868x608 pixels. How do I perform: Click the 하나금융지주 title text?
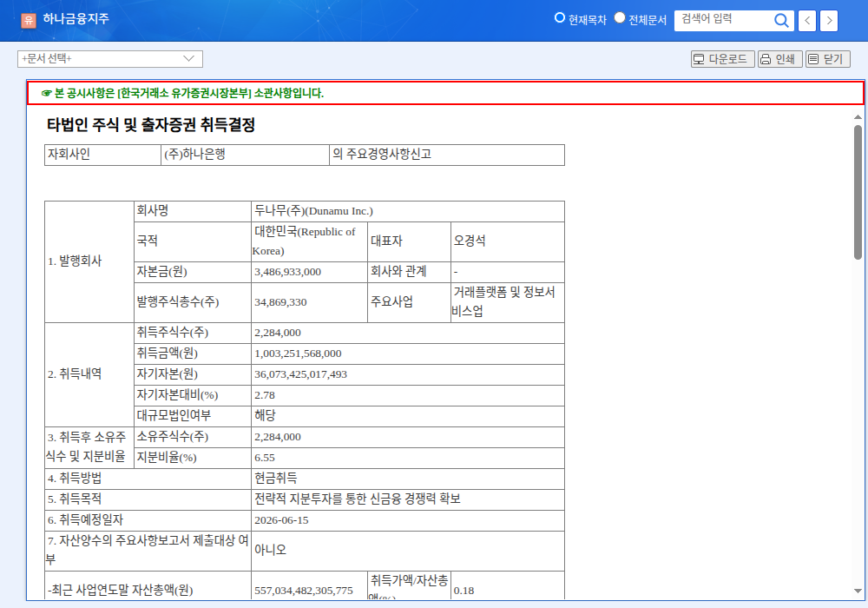coord(76,19)
